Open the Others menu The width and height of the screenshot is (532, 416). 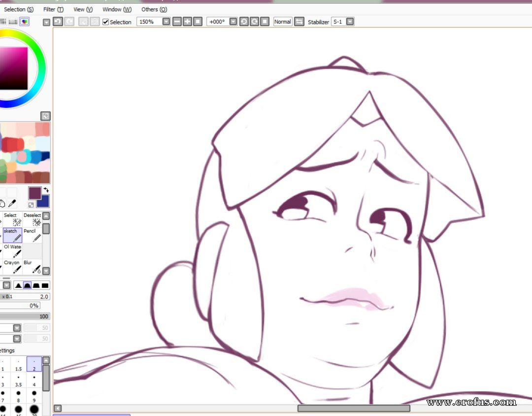coord(154,9)
